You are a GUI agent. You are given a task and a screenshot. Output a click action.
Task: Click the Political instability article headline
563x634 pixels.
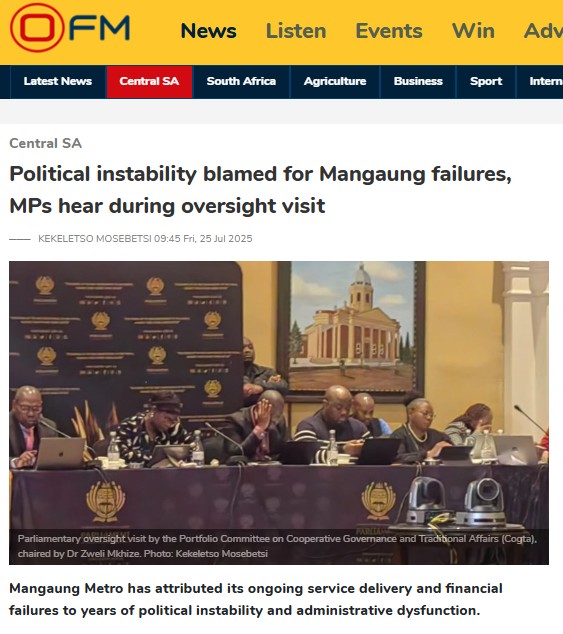tap(260, 190)
